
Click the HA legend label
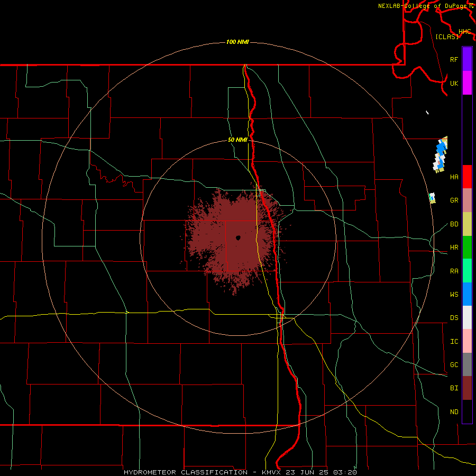(x=454, y=177)
